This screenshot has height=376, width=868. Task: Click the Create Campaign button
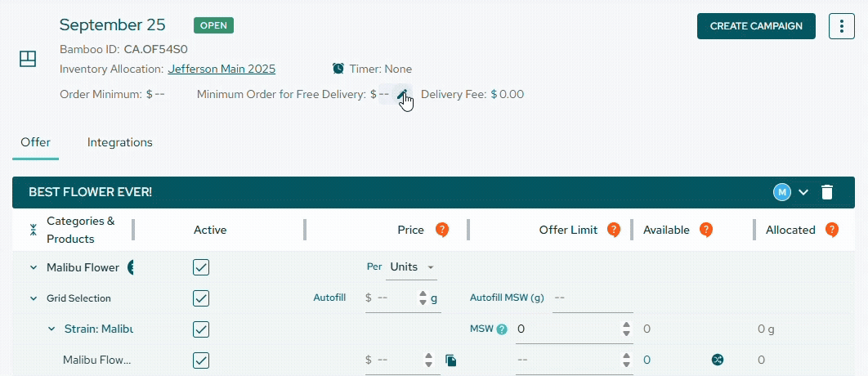tap(756, 26)
